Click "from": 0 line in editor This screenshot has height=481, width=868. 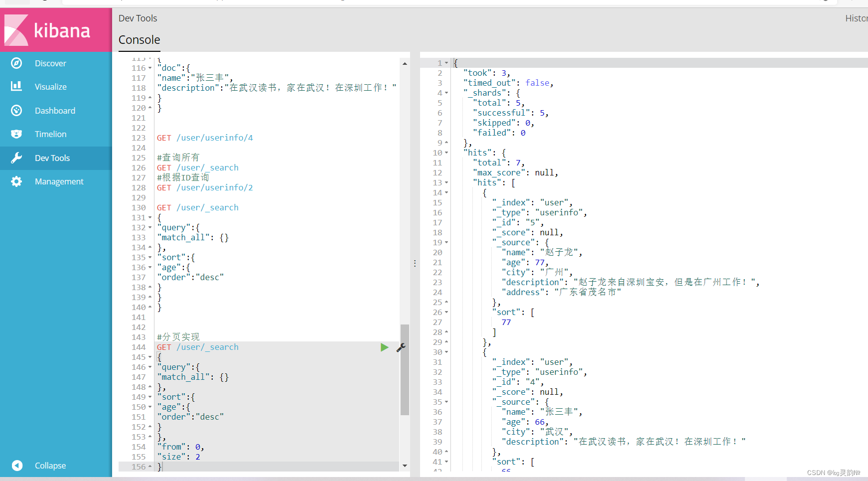(180, 447)
